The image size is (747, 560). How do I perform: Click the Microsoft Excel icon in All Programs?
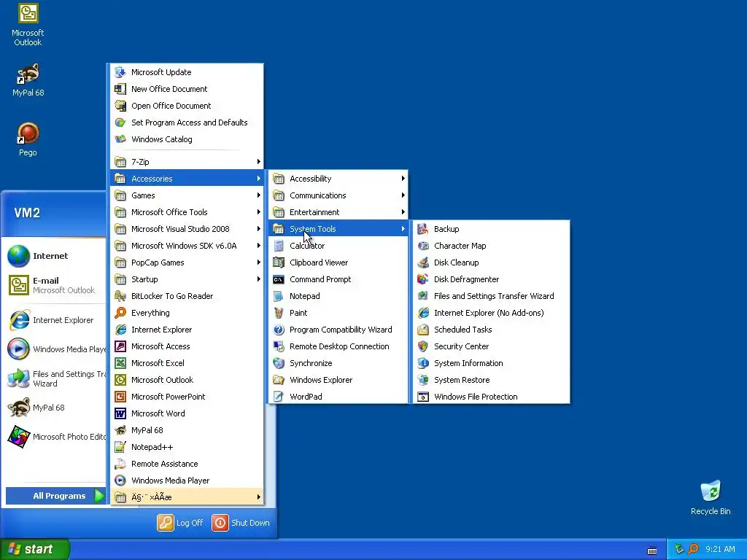coord(120,363)
